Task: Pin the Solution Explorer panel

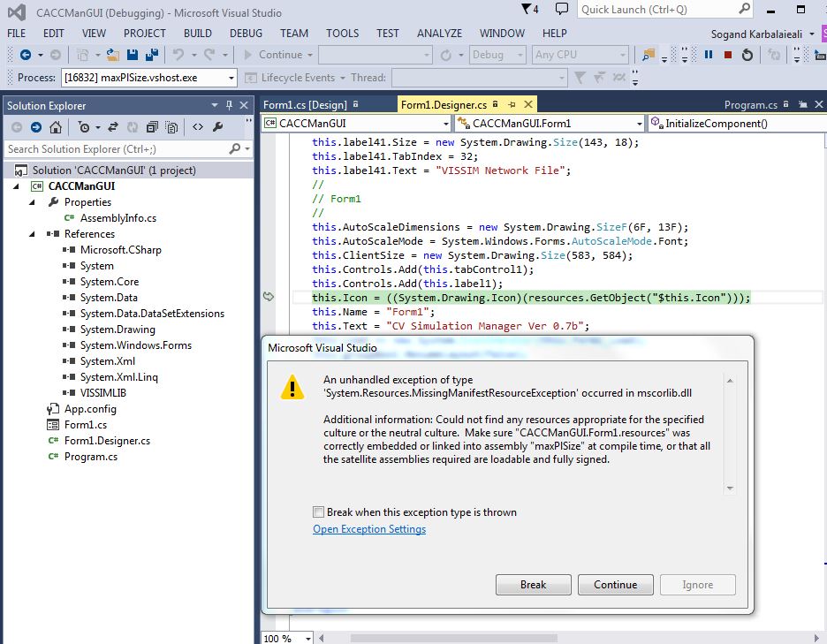Action: coord(229,105)
